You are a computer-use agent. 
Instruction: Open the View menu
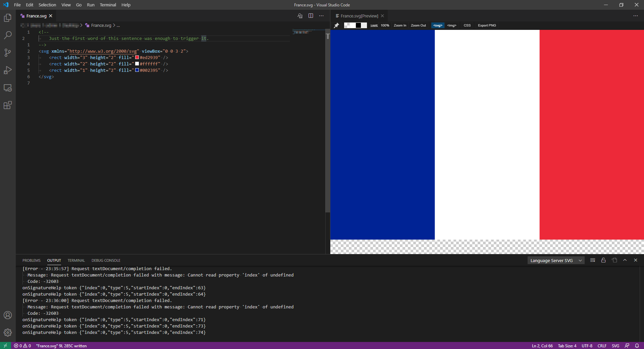(66, 5)
